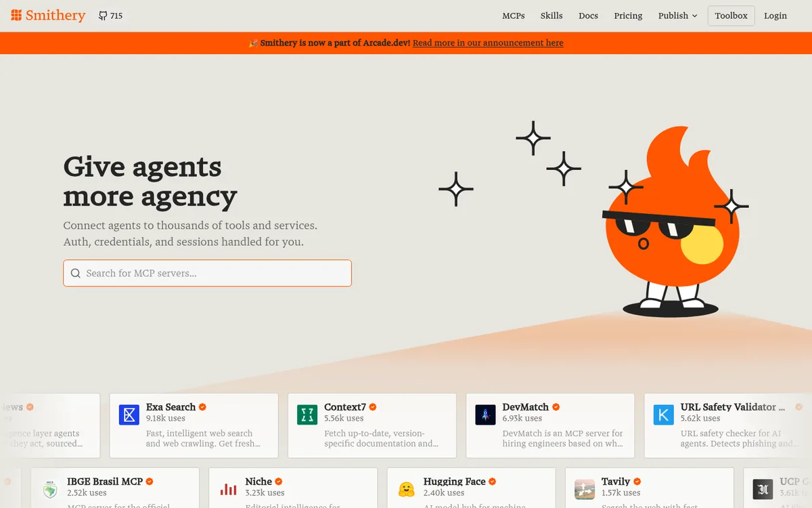Click the '2.40k uses' text
Screen dimensions: 812x508
(x=444, y=493)
